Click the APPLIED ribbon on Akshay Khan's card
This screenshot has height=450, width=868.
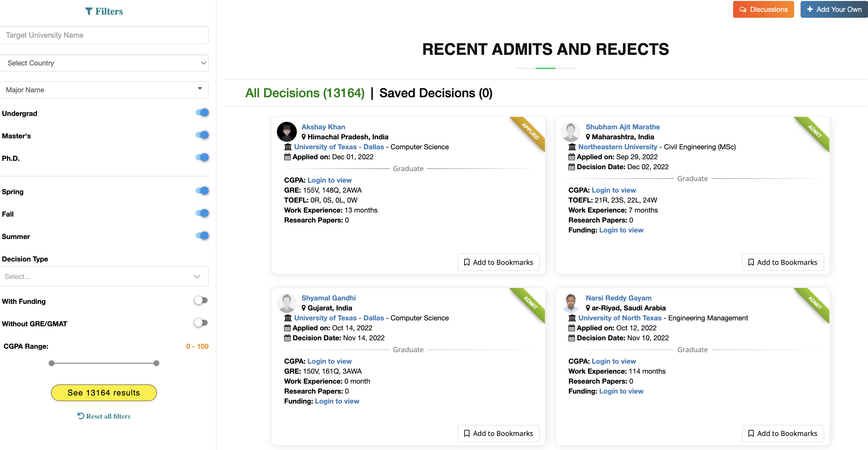coord(530,132)
